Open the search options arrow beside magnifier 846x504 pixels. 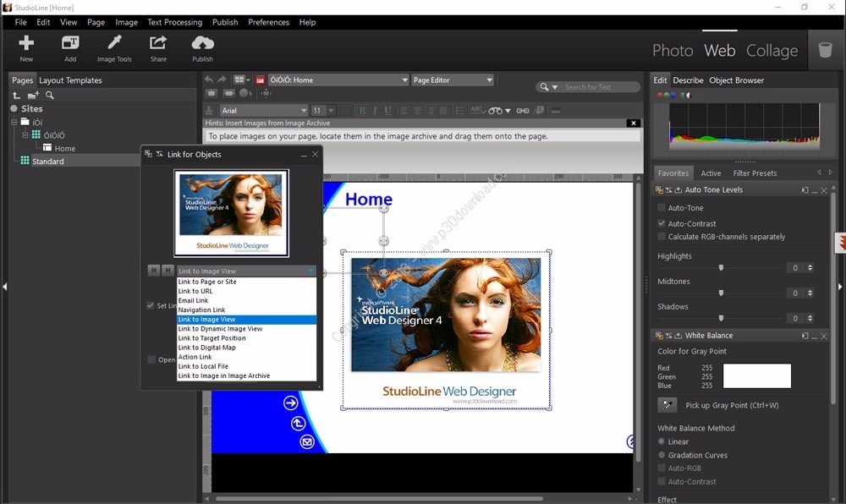pos(555,87)
